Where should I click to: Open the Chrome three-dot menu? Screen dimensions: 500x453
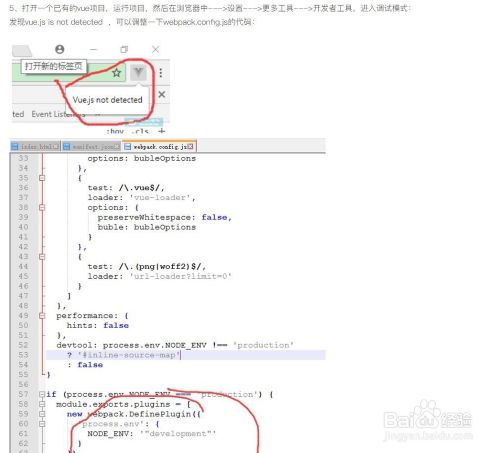(161, 72)
